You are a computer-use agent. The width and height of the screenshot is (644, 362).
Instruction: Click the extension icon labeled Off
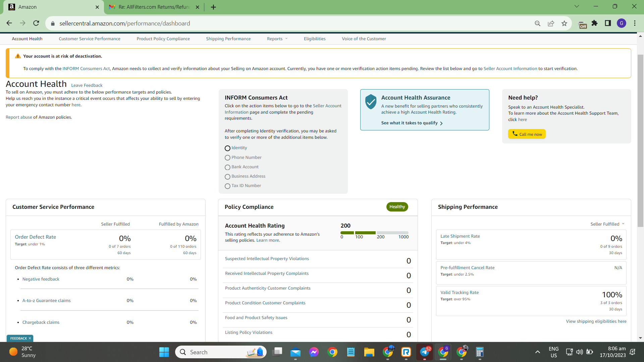click(x=583, y=24)
